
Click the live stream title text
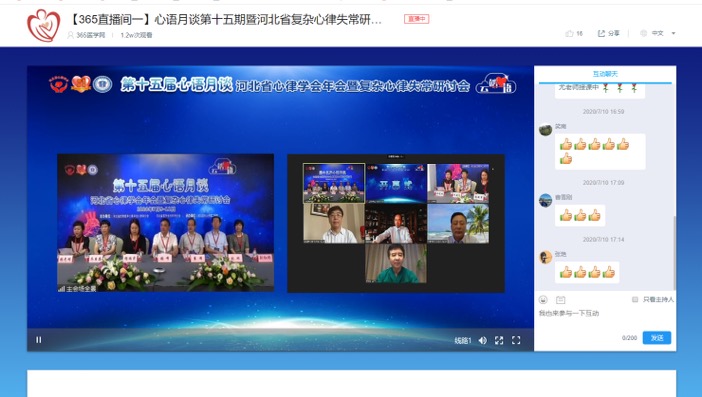[226, 19]
